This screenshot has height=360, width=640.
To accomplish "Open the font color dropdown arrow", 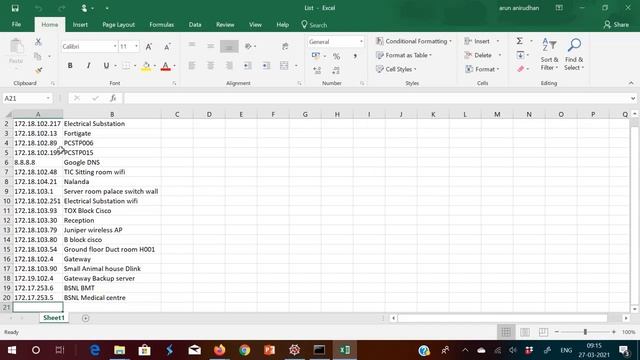I will [x=175, y=66].
